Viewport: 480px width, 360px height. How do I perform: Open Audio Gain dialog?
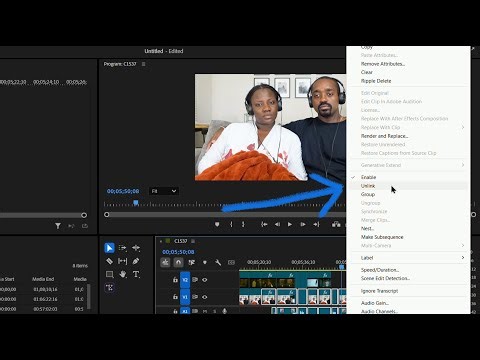pyautogui.click(x=407, y=303)
